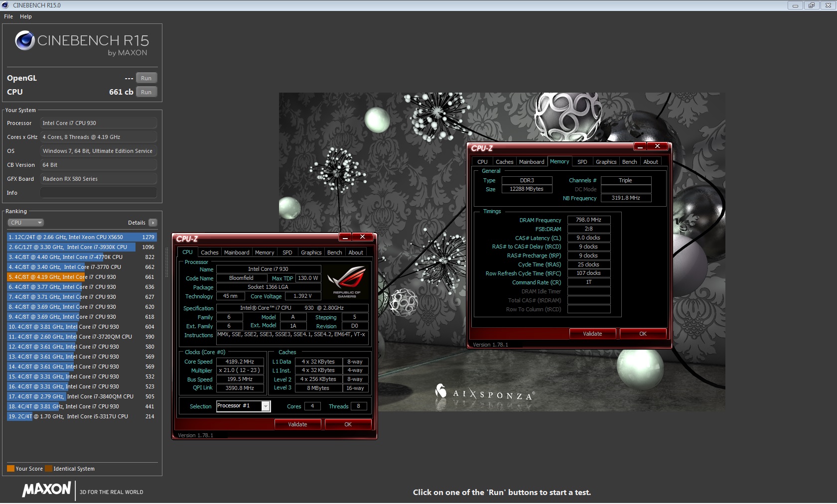Click the Info input field

99,193
